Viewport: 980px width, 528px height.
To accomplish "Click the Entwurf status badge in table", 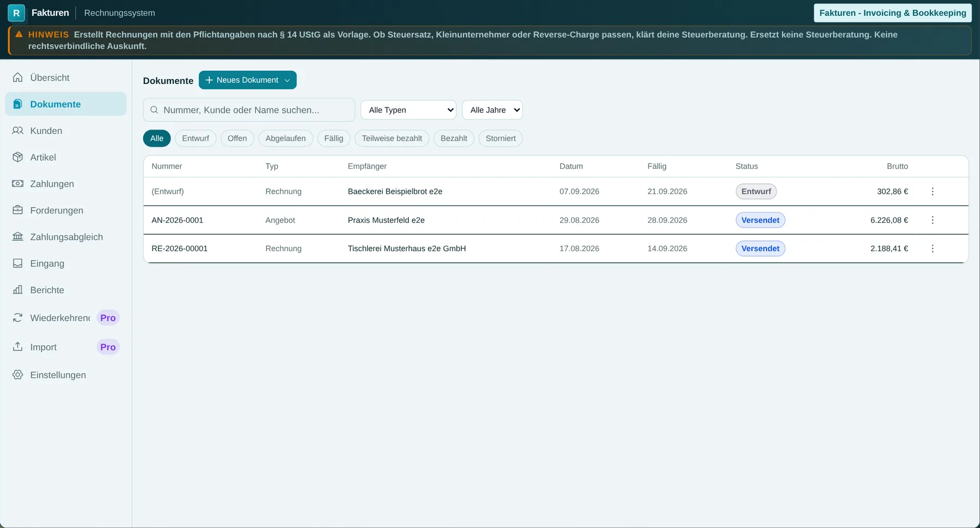I will coord(756,191).
